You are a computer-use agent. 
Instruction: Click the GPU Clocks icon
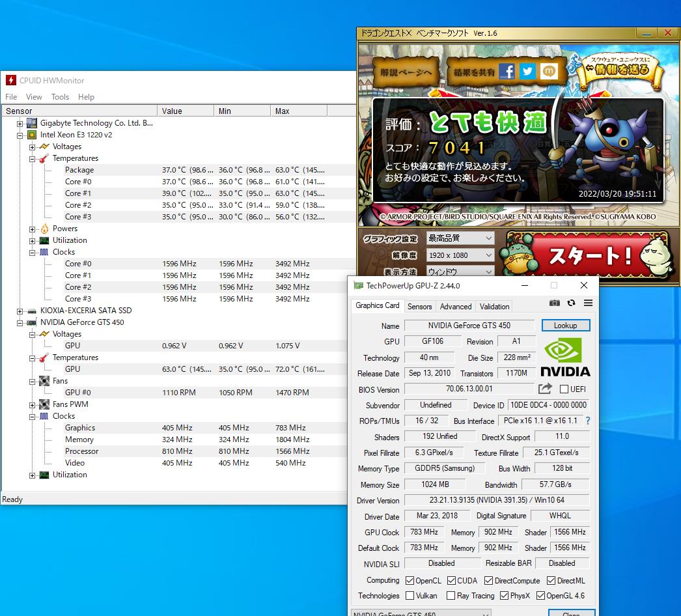click(44, 416)
